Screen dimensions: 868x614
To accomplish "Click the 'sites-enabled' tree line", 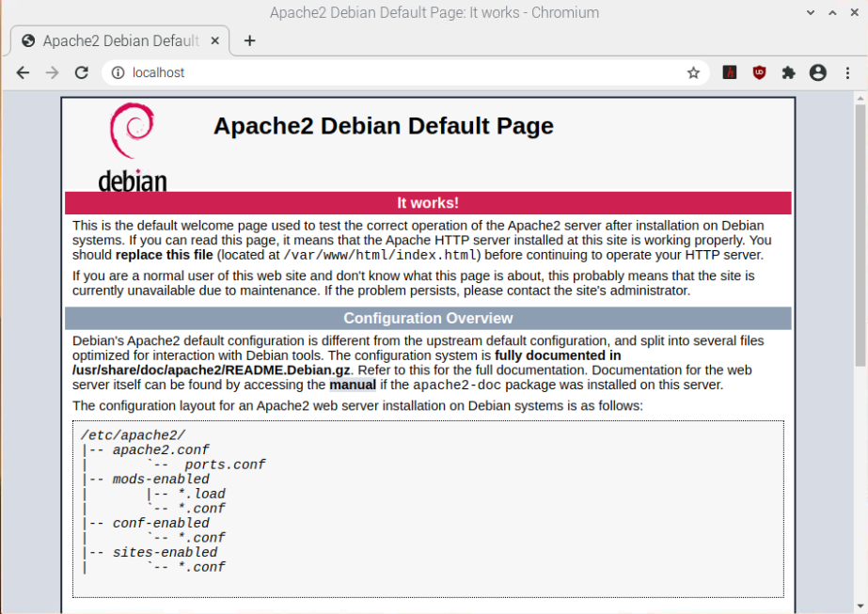I will pos(165,553).
